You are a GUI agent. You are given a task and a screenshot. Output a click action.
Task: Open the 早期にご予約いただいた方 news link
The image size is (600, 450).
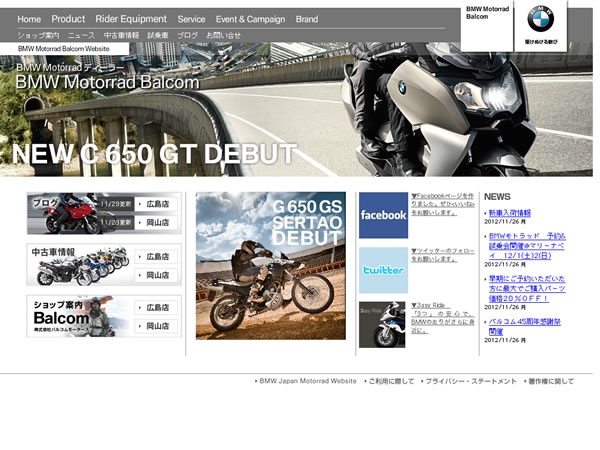(527, 289)
